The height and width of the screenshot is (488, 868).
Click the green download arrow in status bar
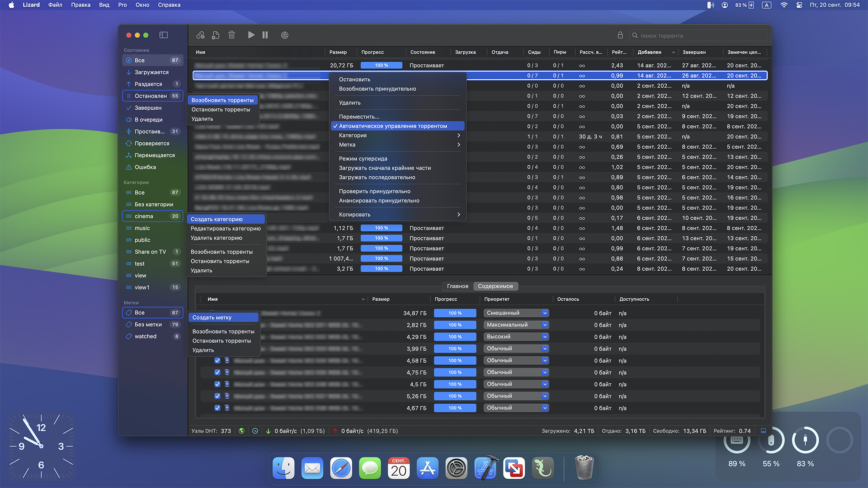coord(268,431)
